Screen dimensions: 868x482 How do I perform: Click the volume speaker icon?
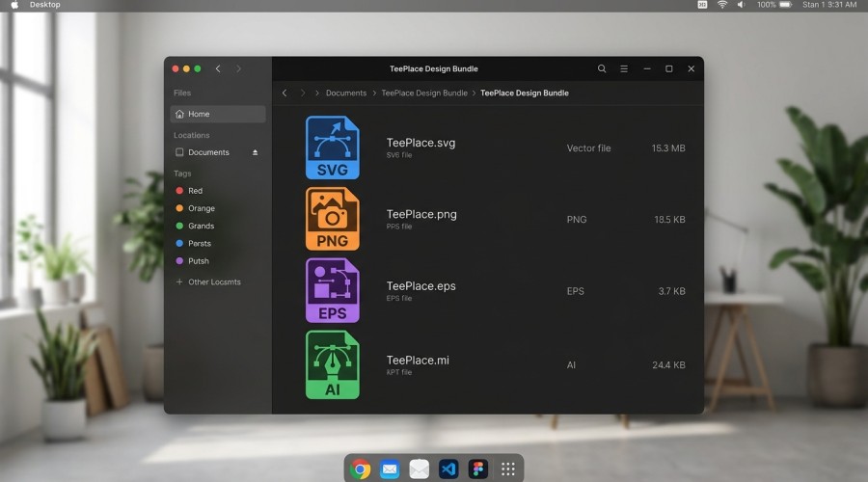click(x=741, y=5)
